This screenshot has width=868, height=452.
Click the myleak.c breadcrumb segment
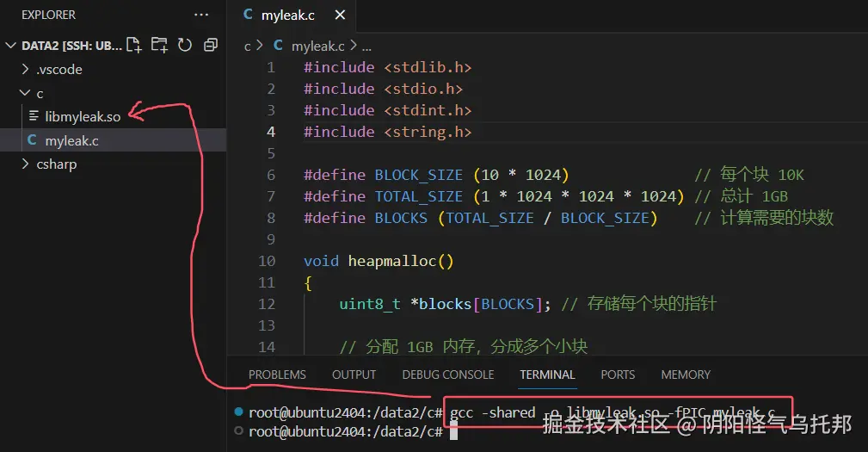click(x=317, y=46)
